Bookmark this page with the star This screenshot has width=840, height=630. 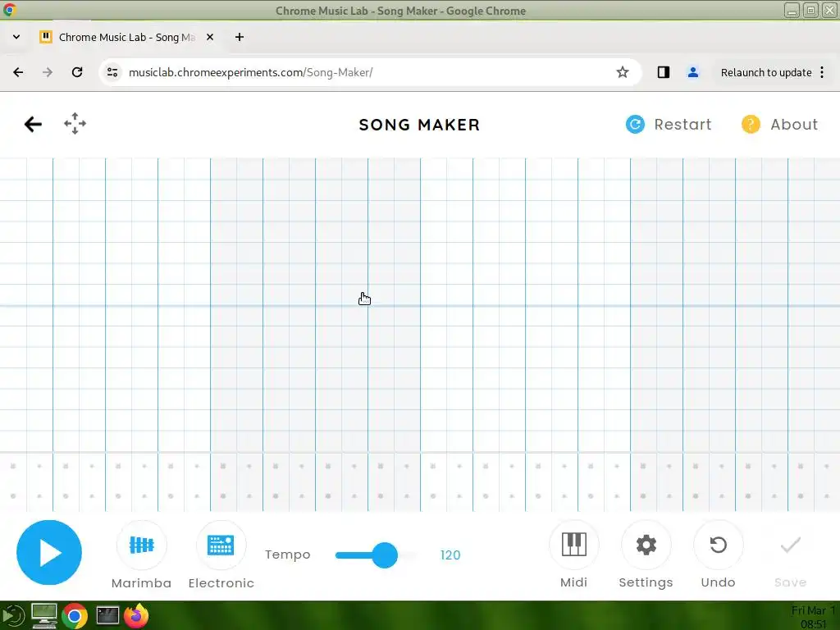(622, 72)
